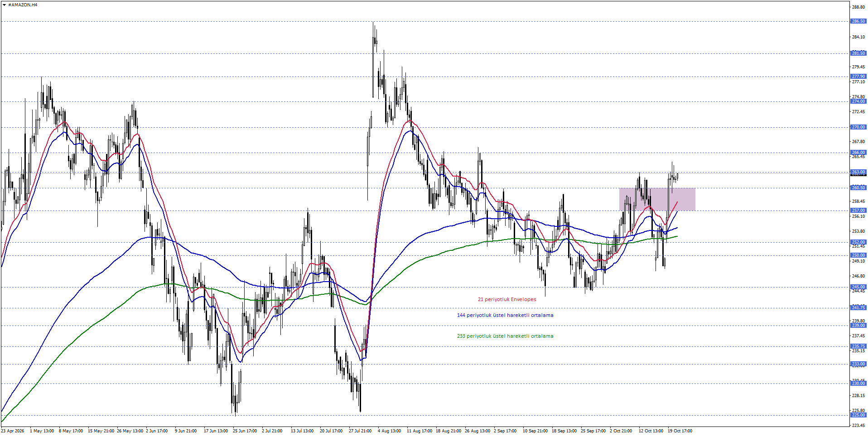Click the 284.10 value on price axis

coord(858,37)
